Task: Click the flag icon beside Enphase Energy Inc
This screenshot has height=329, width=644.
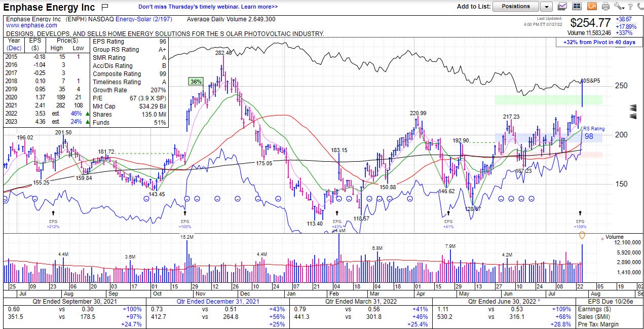Action: [x=104, y=7]
